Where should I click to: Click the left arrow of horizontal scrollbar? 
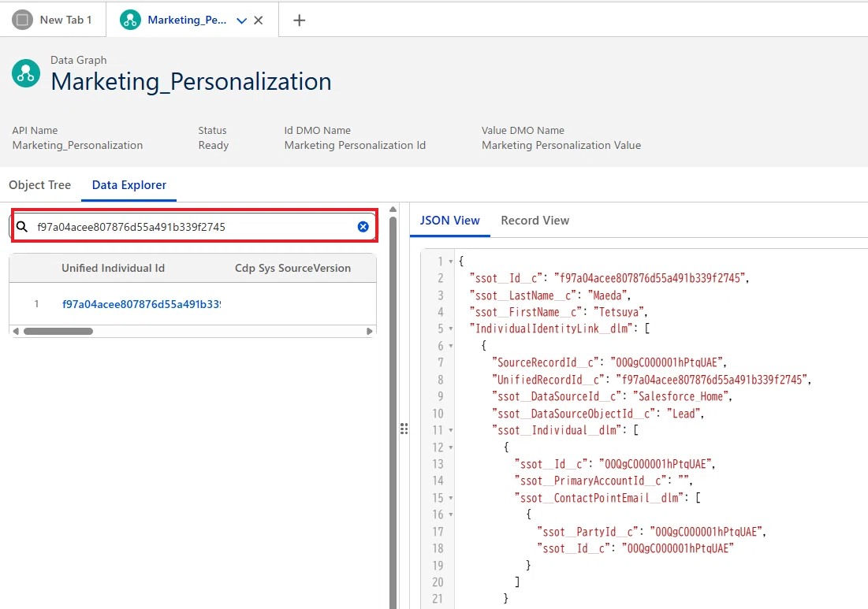[16, 332]
